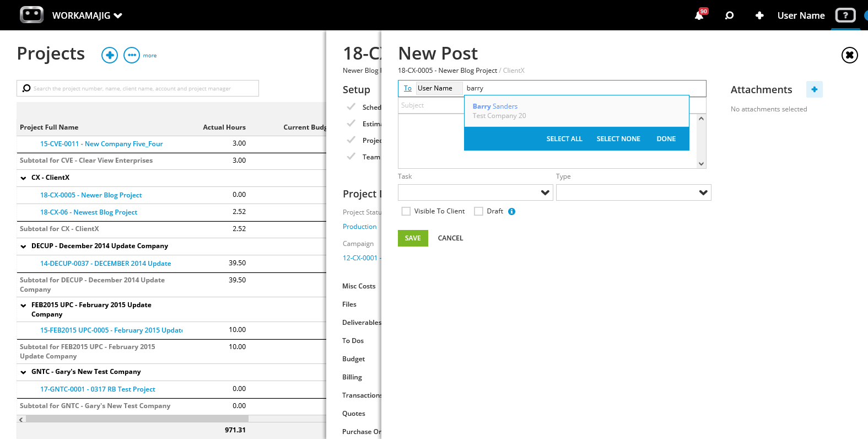This screenshot has width=868, height=439.
Task: Add an attachment with the plus icon
Action: coord(815,89)
